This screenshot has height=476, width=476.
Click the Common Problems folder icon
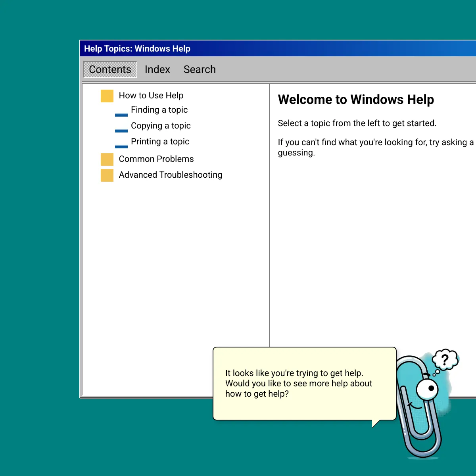pos(107,159)
